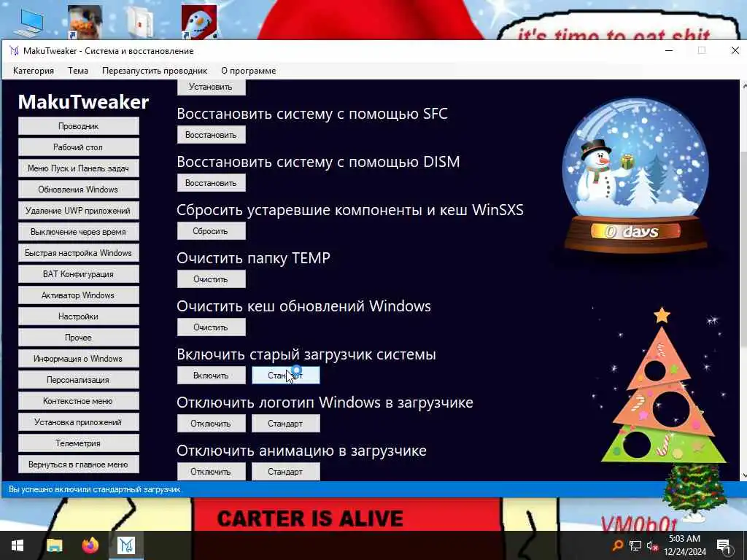The height and width of the screenshot is (560, 747).
Task: Click Сбросить for the WinSXS cache
Action: point(211,231)
